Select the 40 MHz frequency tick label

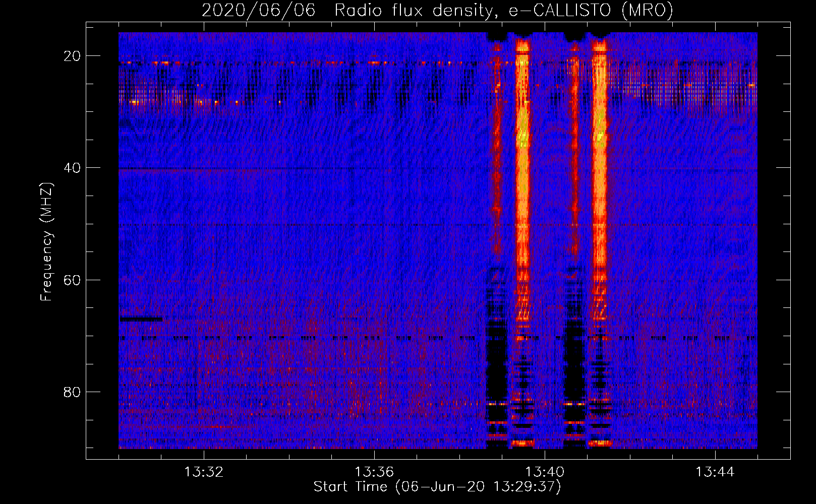click(72, 168)
